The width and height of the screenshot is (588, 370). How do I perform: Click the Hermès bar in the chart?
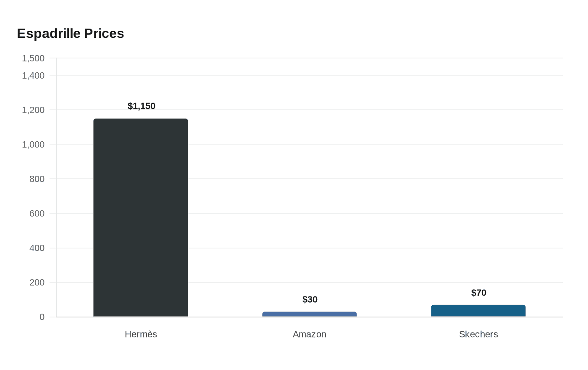click(141, 218)
